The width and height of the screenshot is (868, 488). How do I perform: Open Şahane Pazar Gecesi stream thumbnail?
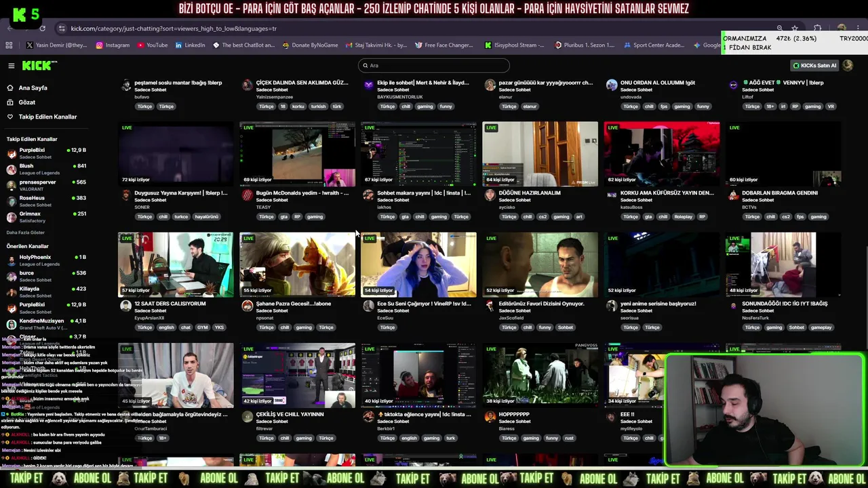point(297,264)
